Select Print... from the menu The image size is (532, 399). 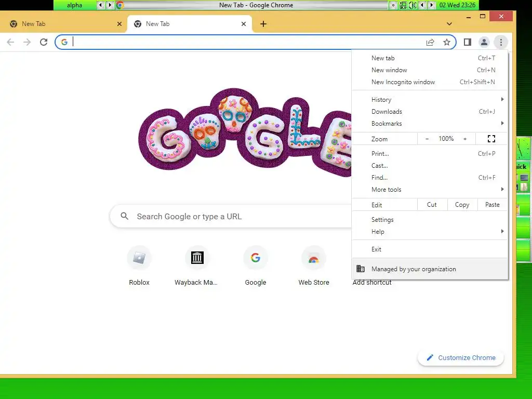(430, 154)
